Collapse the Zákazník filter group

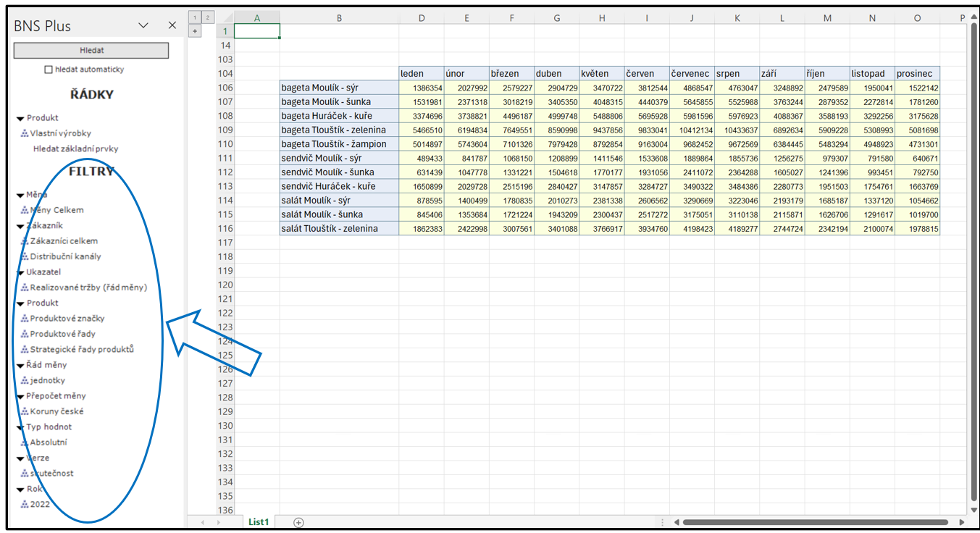(20, 226)
